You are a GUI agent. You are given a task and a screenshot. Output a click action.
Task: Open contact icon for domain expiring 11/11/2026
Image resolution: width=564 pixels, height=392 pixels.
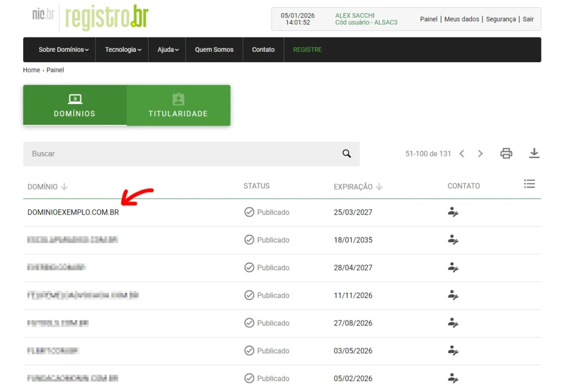[453, 295]
